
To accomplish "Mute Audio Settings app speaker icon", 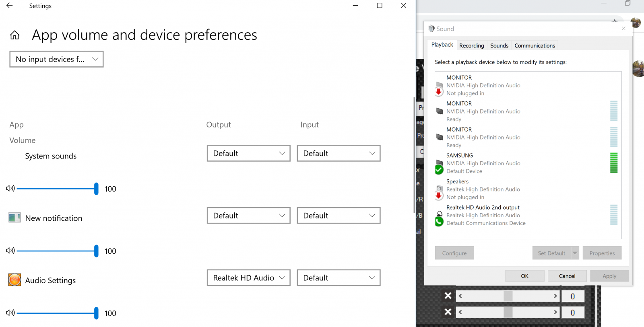I will click(x=10, y=313).
